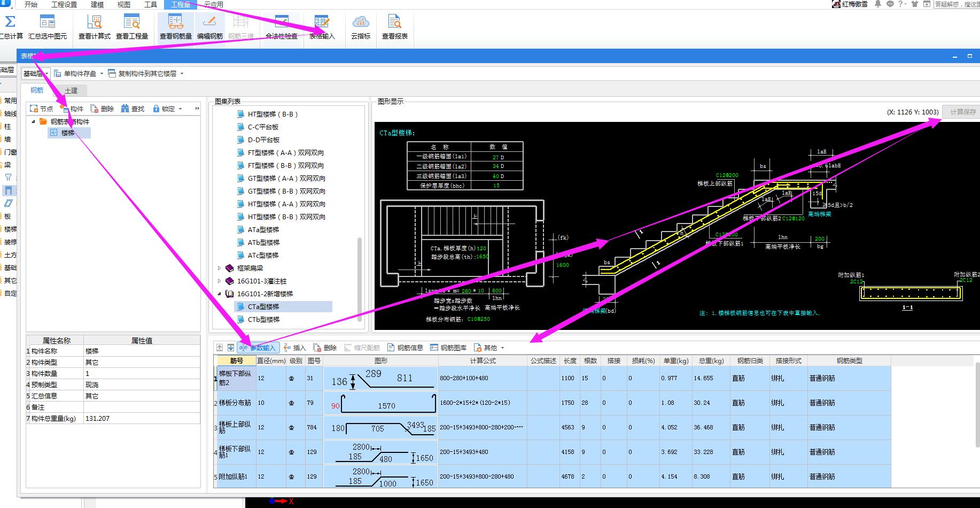Viewport: 980px width, 508px height.
Task: Expand toolbar overflow chevron beside 锁定
Action: (197, 109)
